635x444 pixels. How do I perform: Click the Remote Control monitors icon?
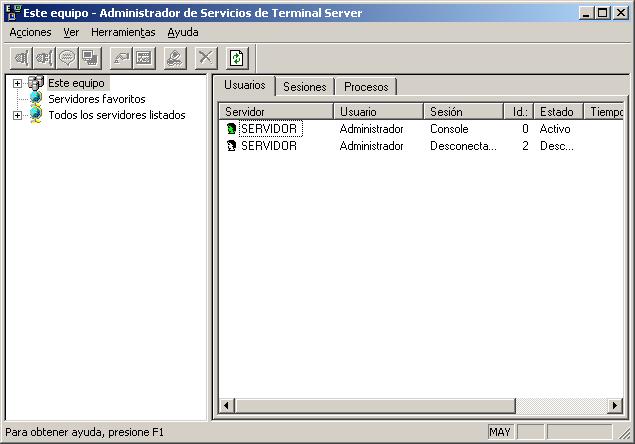(x=90, y=58)
